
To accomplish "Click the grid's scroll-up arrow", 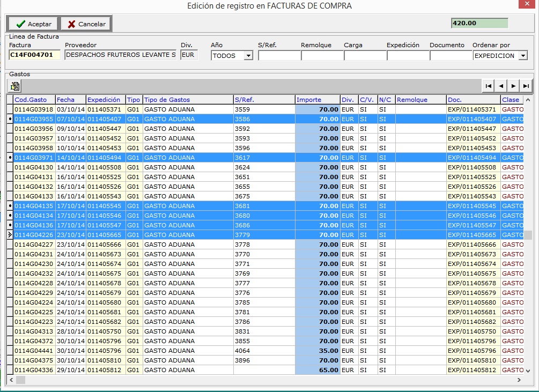I will [x=528, y=100].
